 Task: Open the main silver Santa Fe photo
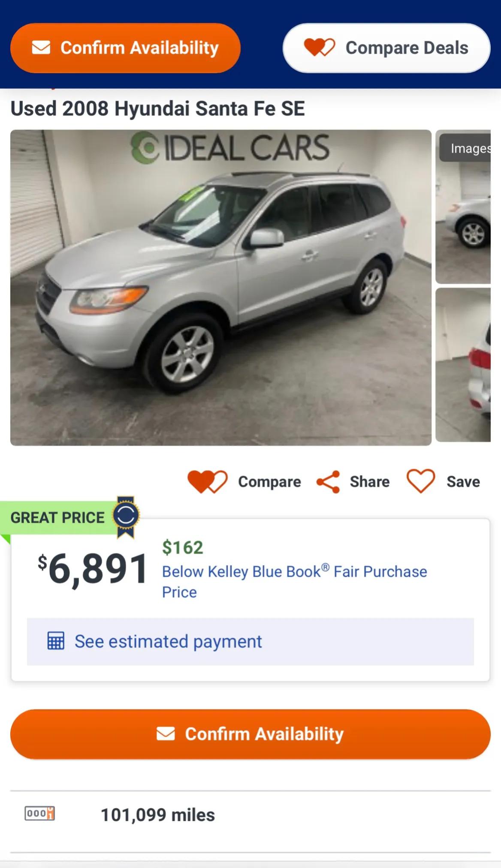221,288
